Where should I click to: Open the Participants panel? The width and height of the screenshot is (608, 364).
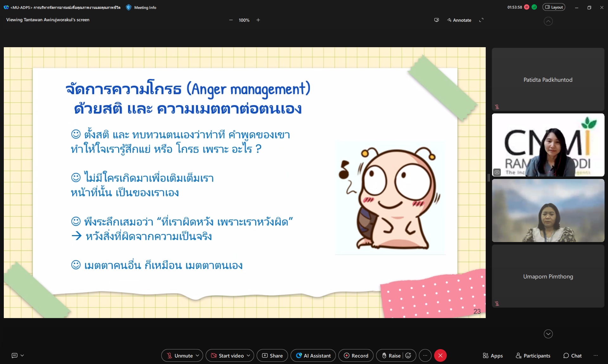pyautogui.click(x=533, y=355)
